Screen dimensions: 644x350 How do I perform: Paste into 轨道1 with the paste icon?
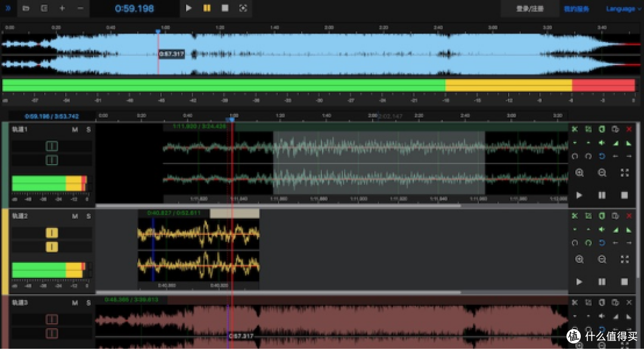(615, 129)
